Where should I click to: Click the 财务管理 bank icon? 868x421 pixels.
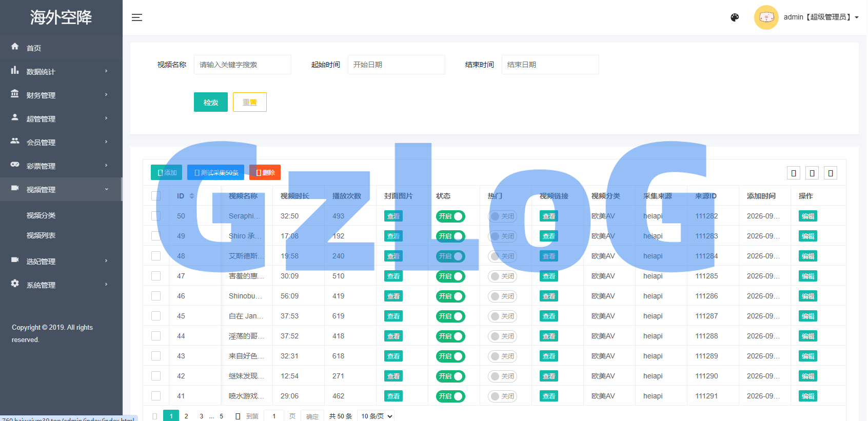[x=15, y=94]
